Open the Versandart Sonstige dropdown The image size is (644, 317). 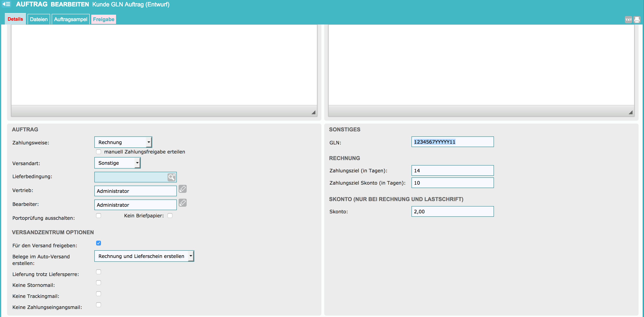click(x=117, y=163)
